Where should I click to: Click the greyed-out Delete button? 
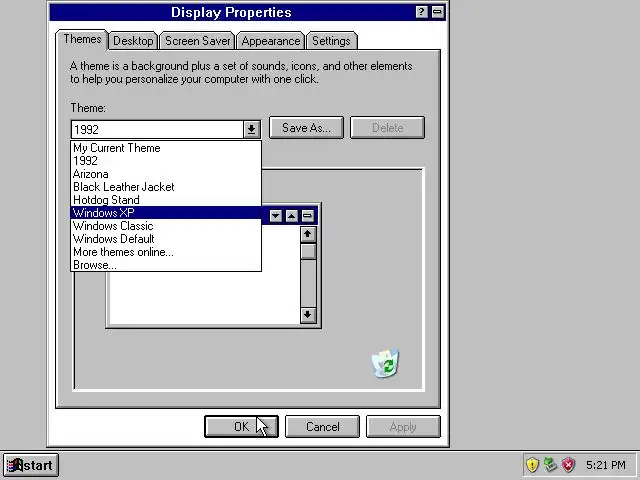(x=387, y=128)
